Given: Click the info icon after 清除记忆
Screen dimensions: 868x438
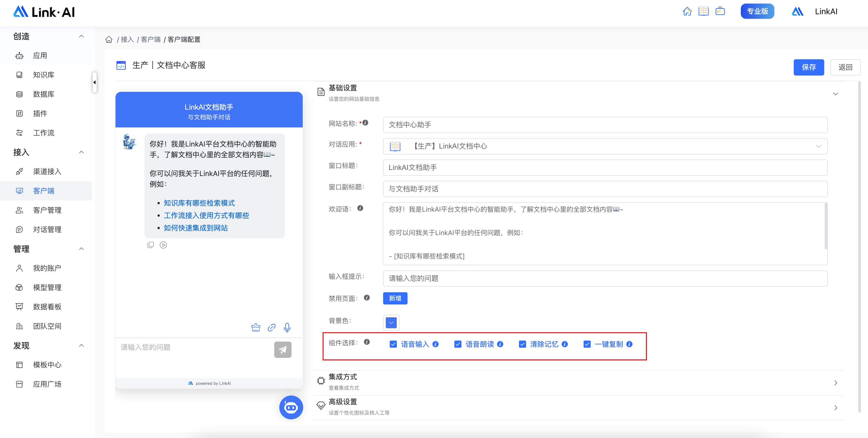Looking at the screenshot, I should click(565, 344).
